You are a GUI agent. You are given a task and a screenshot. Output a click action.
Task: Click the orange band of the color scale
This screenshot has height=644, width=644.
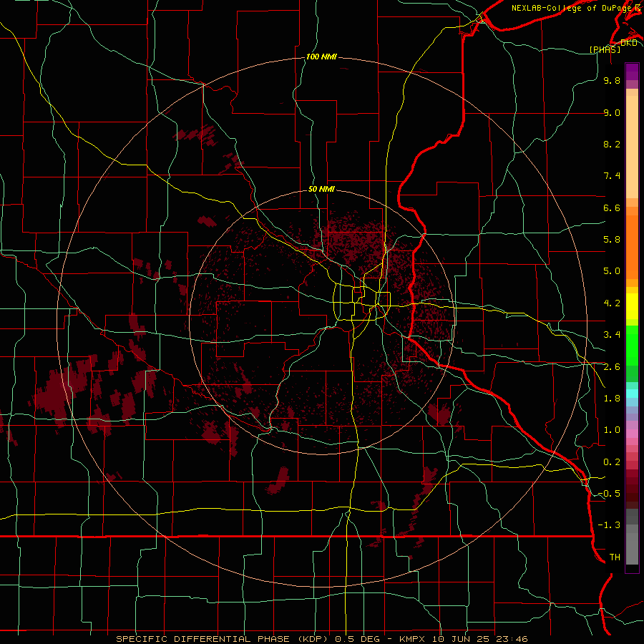click(x=632, y=246)
